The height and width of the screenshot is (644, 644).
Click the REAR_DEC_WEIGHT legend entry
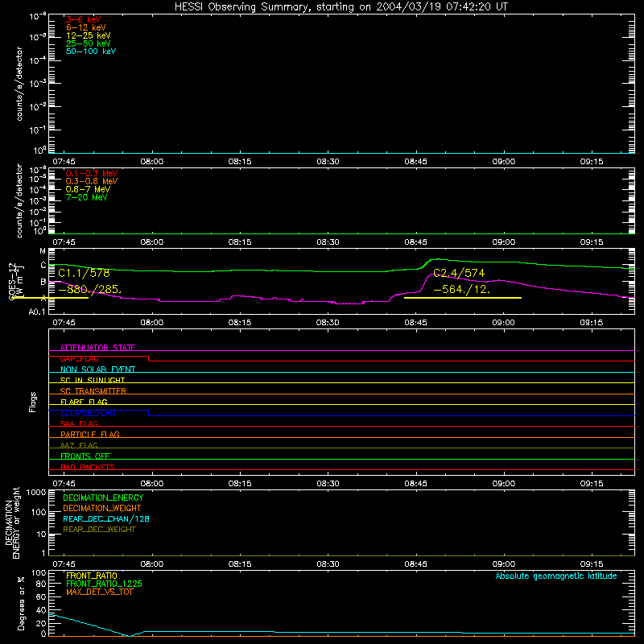99,530
